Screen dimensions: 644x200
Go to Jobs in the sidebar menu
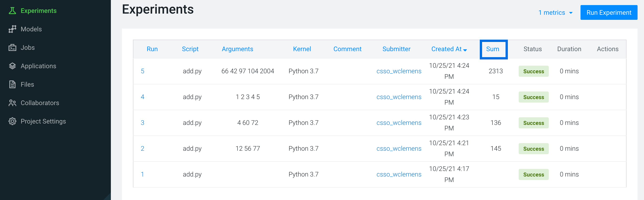tap(28, 47)
